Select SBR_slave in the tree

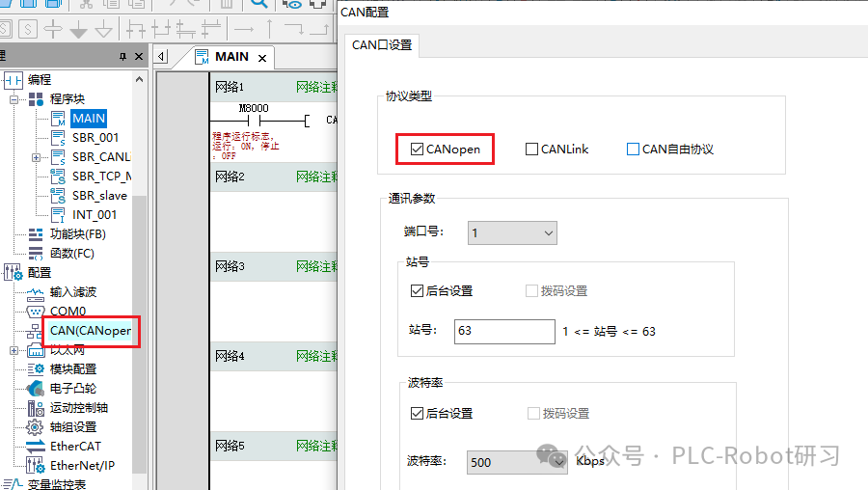tap(99, 196)
